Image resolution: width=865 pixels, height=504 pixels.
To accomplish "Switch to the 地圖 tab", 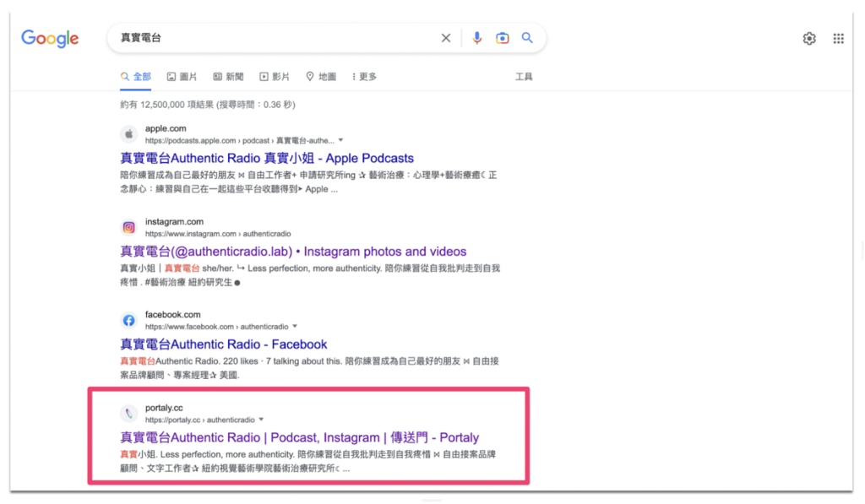I will tap(321, 77).
